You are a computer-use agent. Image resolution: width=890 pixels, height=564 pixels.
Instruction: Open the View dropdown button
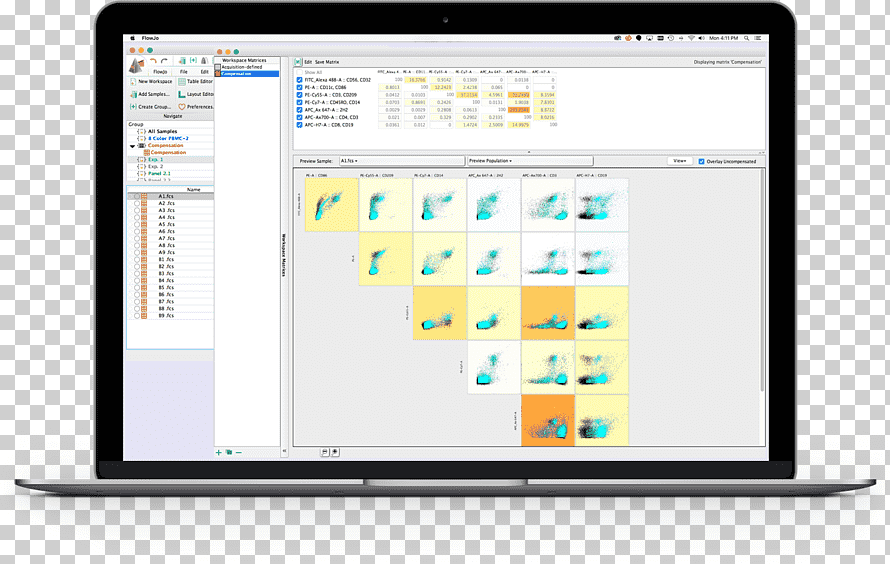coord(679,161)
